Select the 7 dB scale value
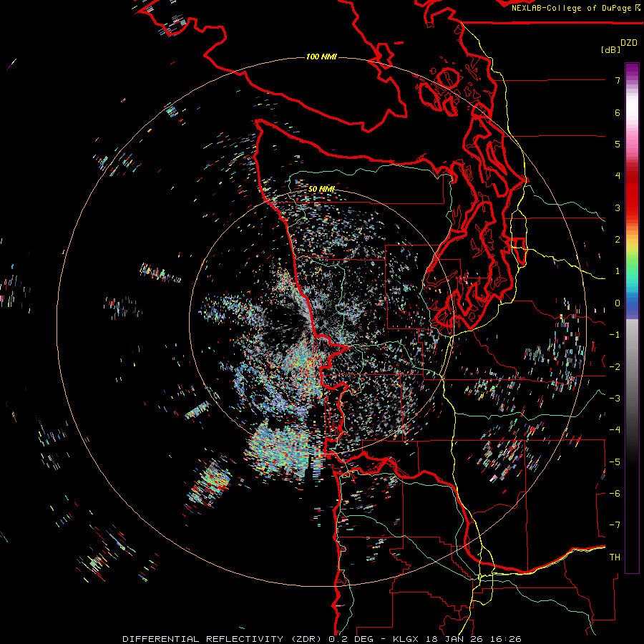644x644 pixels. tap(618, 80)
